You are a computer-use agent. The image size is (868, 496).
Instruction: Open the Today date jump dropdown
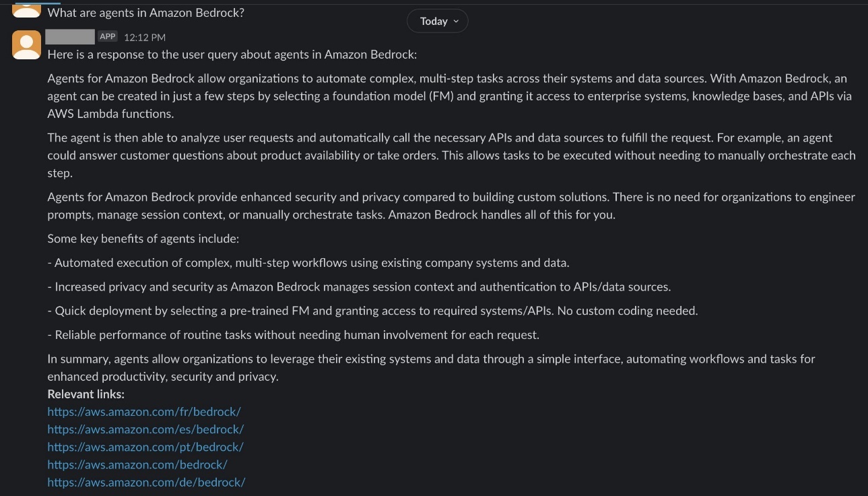click(x=437, y=21)
